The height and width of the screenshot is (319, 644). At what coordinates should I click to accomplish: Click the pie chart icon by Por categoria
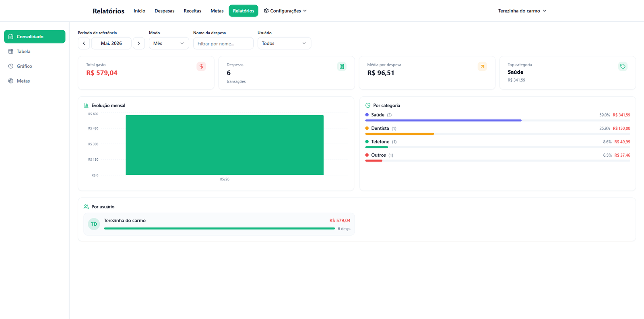point(368,106)
